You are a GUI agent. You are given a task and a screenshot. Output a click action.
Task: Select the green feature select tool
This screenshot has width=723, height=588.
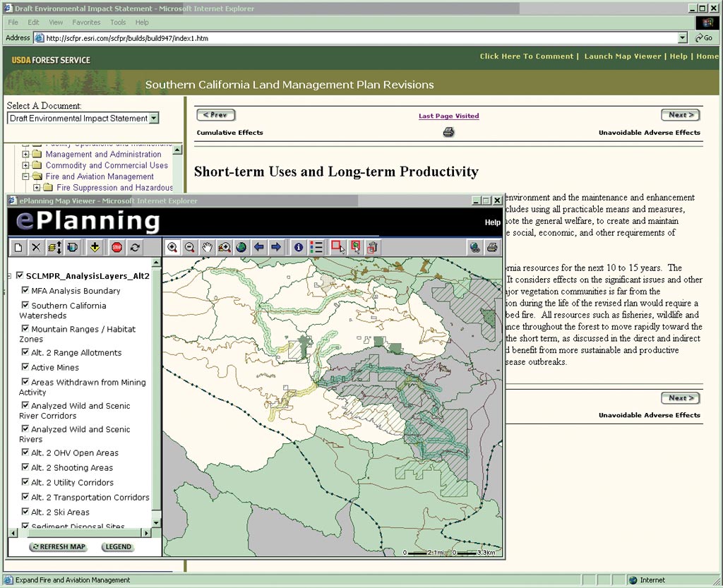[356, 248]
